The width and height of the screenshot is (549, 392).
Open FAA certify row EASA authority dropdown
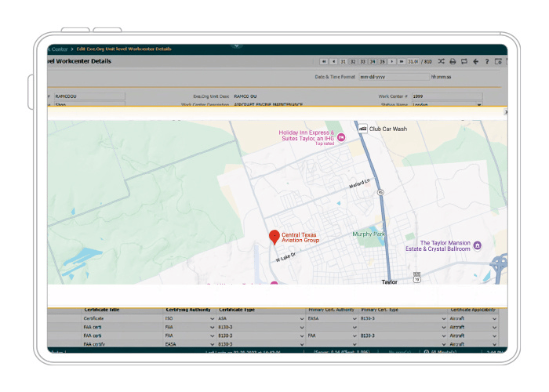point(212,344)
